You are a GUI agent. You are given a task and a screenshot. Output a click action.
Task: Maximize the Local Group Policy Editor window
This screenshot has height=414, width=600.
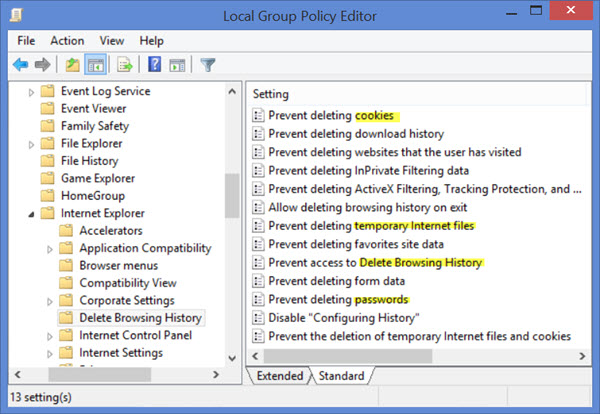536,11
